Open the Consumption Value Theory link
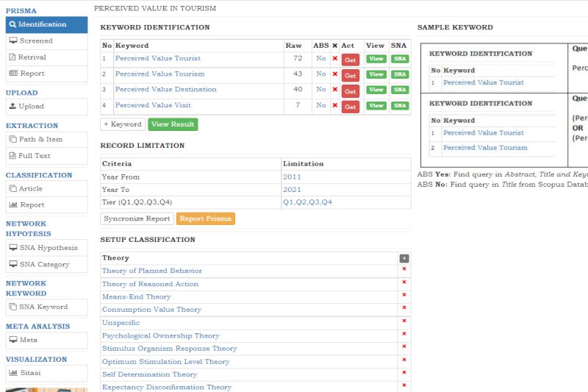588x392 pixels. pyautogui.click(x=151, y=310)
